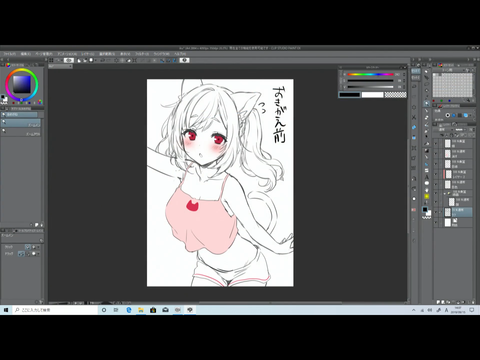
Task: Open Microsoft Edge from the taskbar
Action: [x=129, y=310]
